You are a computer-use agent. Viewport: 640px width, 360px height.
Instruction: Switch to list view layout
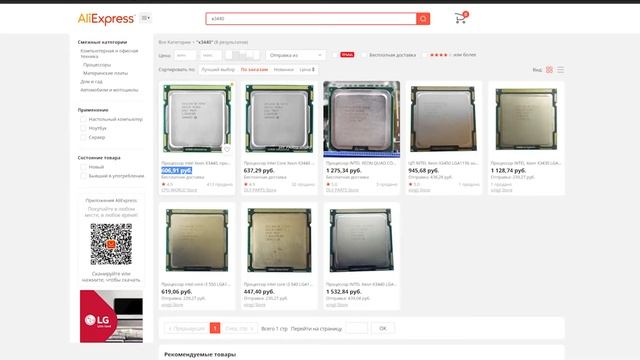(x=560, y=70)
